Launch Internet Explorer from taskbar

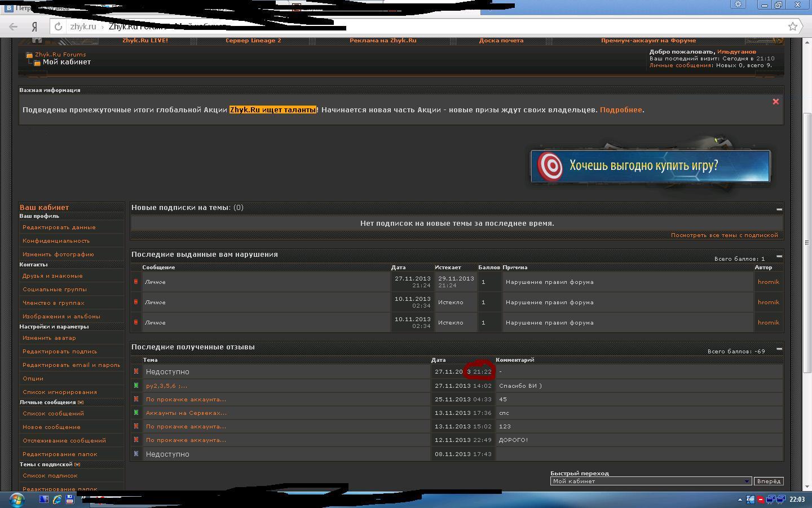(57, 500)
